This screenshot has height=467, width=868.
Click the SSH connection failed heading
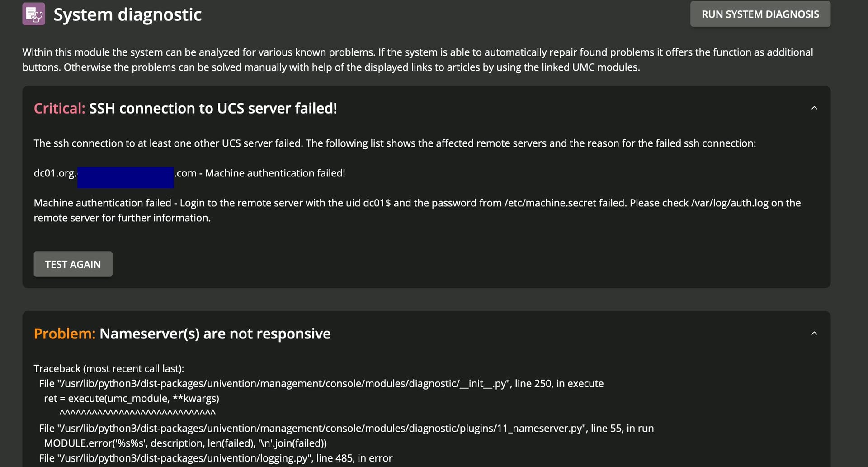pos(213,109)
